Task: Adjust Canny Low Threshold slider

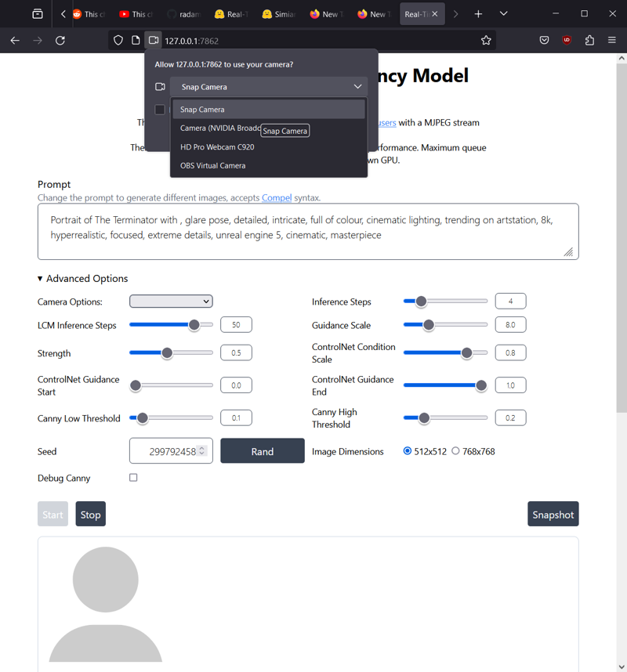Action: click(171, 418)
